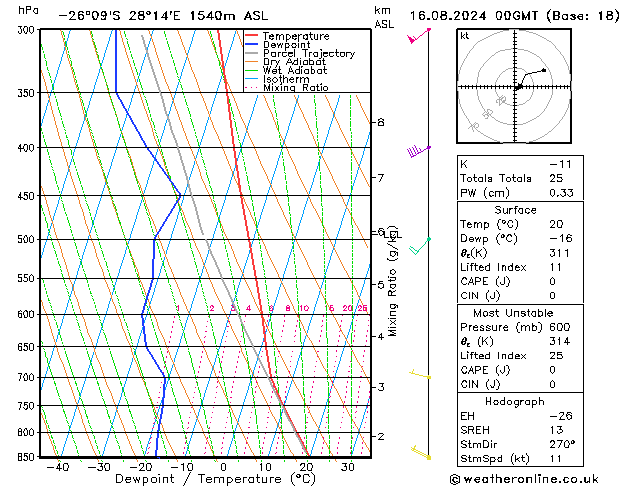Click the yellow wind barb at 700 hPa
629x486 pixels.
(420, 375)
